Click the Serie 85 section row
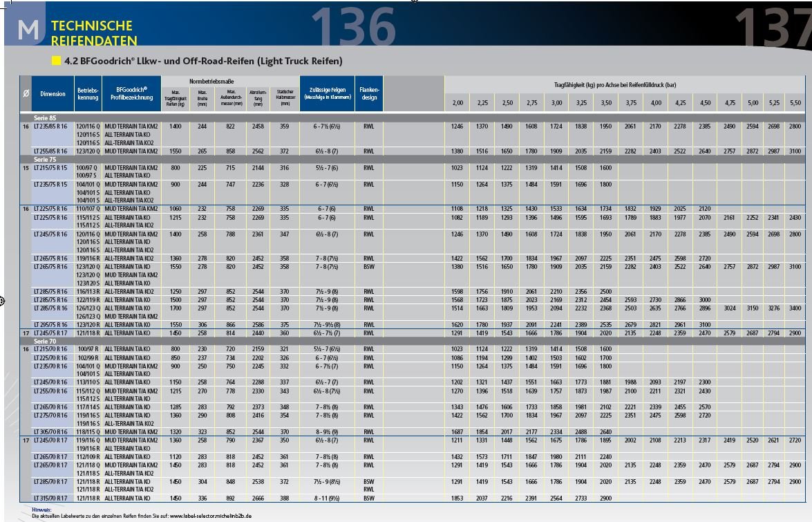The height and width of the screenshot is (522, 812). click(412, 118)
